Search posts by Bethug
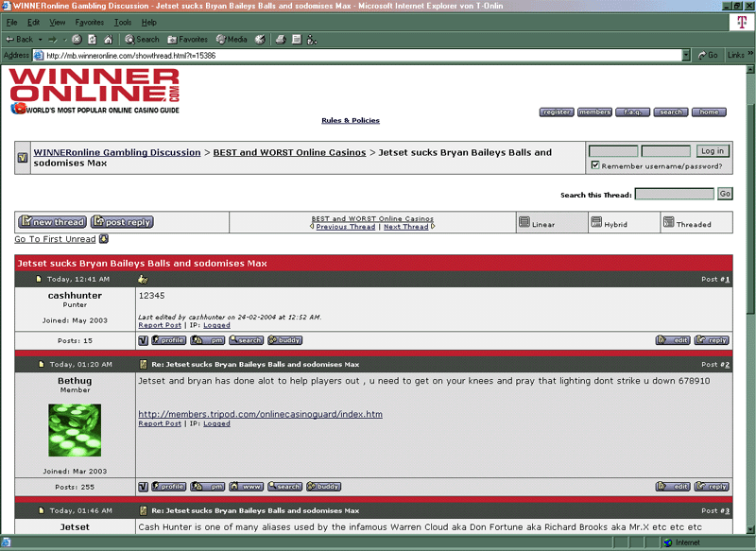756x551 pixels. pyautogui.click(x=285, y=487)
